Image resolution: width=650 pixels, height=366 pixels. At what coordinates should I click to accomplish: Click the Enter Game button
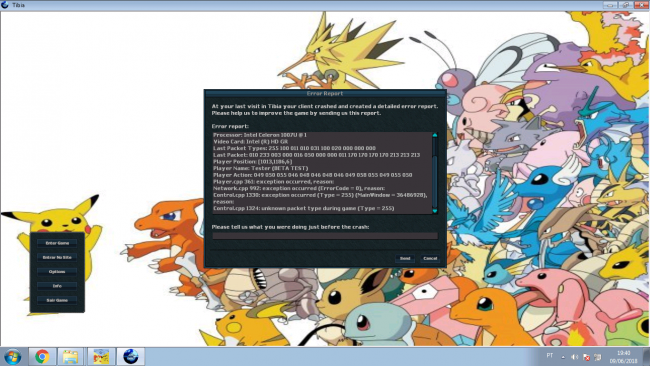[x=57, y=243]
